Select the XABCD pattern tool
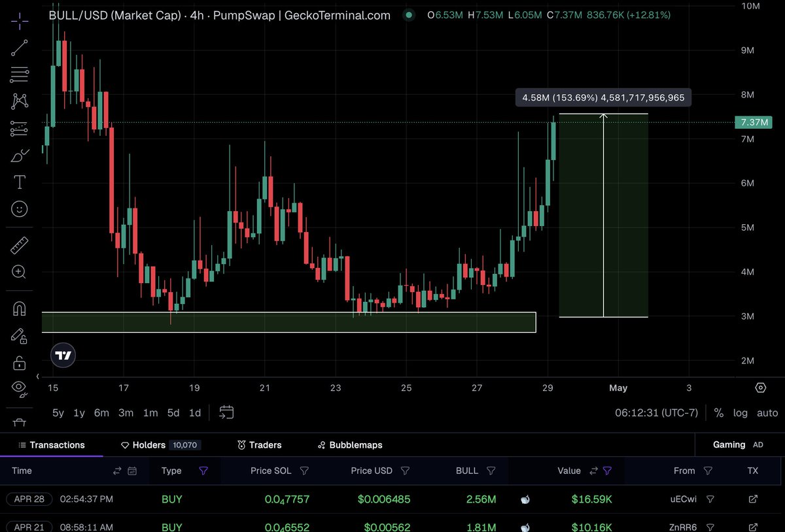Screen dimensions: 785x532 pyautogui.click(x=20, y=101)
